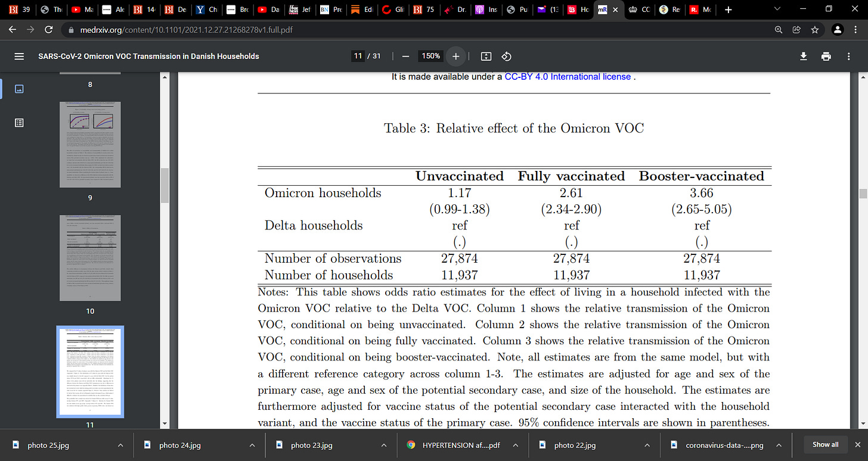Switch to the 'Edi' tab
This screenshot has height=461, width=868.
click(x=362, y=10)
